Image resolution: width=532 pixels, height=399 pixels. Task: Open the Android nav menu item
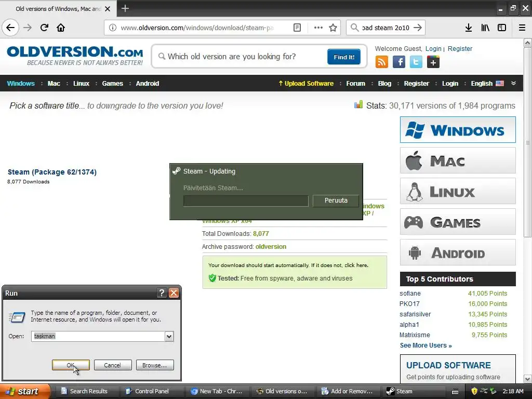[x=147, y=84]
